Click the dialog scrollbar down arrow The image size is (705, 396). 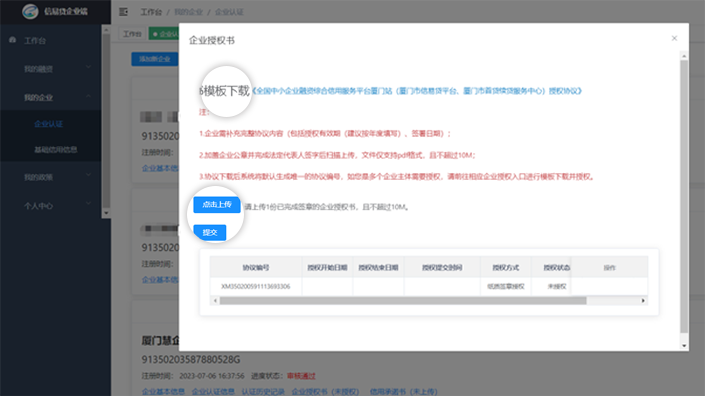pyautogui.click(x=684, y=346)
